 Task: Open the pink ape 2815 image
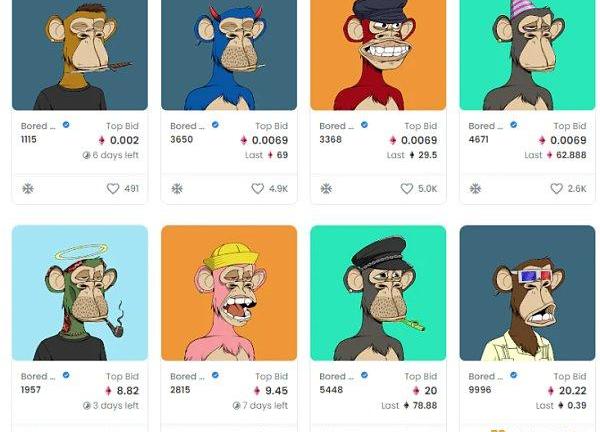229,293
